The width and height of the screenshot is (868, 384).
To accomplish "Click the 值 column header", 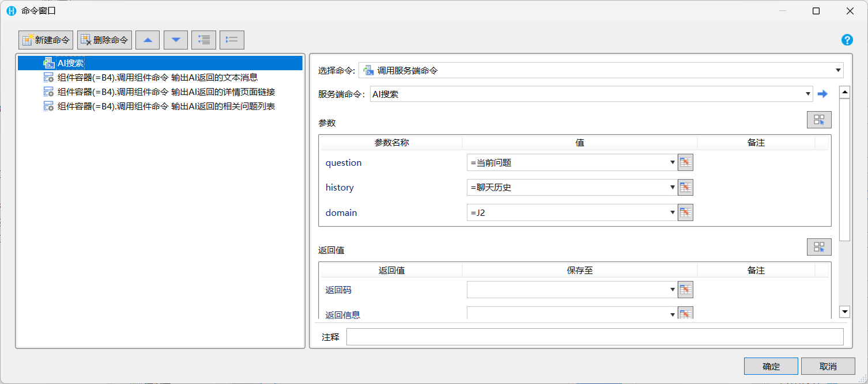I will [x=580, y=142].
